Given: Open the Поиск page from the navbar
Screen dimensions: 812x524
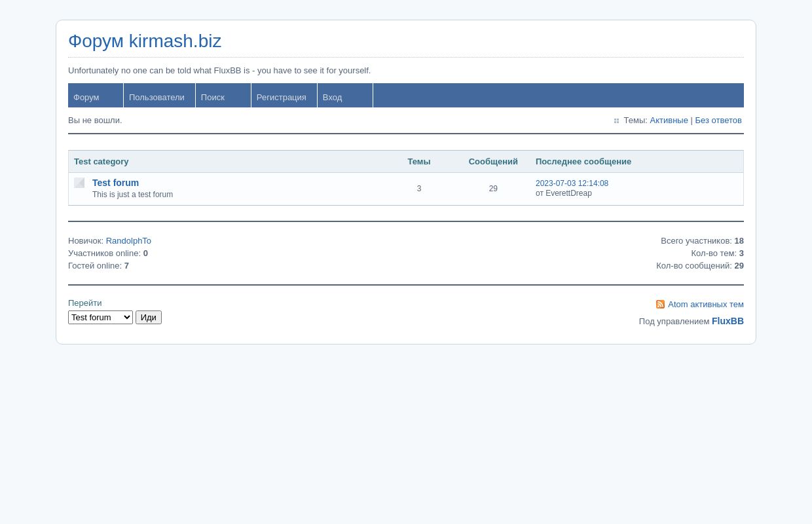Looking at the screenshot, I should (213, 97).
